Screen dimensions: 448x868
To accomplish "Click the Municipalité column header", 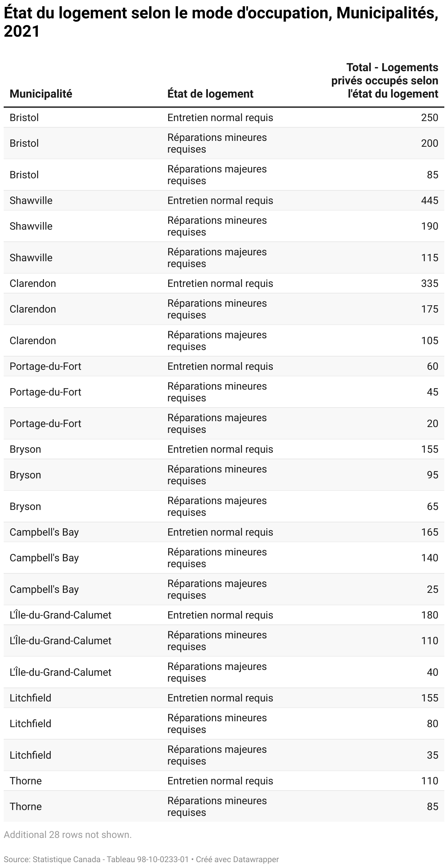I will 41,94.
